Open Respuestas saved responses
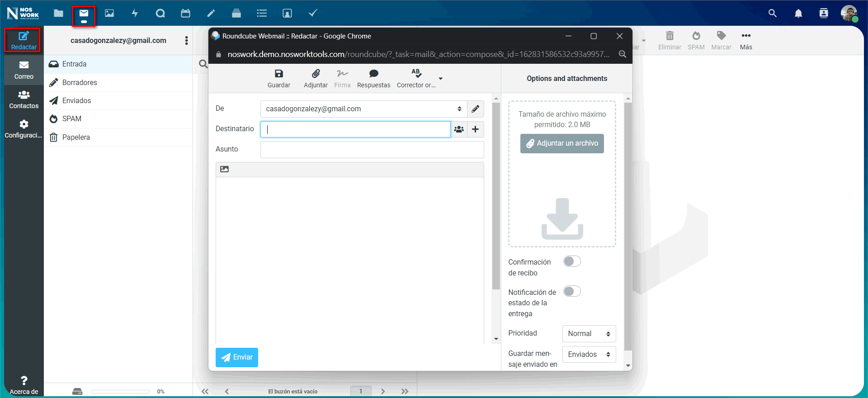This screenshot has width=868, height=398. point(373,78)
